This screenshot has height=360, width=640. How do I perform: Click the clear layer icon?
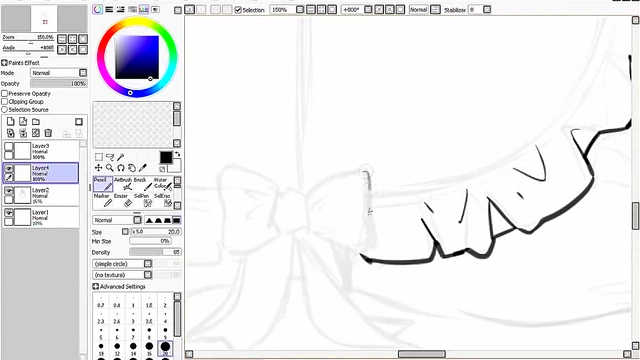pos(36,133)
